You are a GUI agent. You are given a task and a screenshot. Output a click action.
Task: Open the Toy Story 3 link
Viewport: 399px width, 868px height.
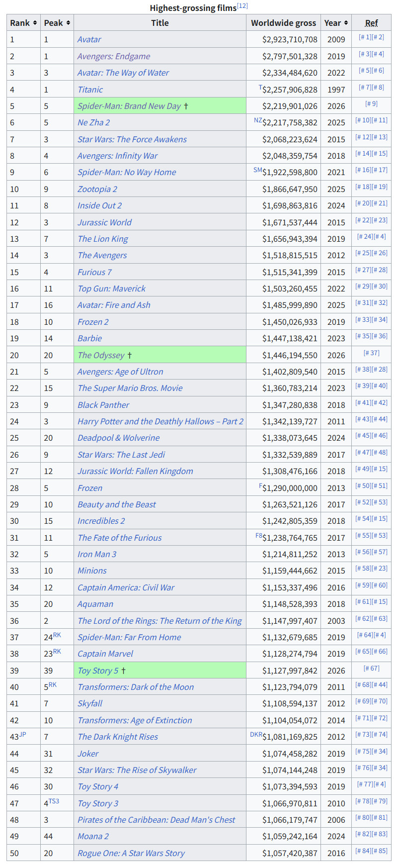click(x=98, y=803)
